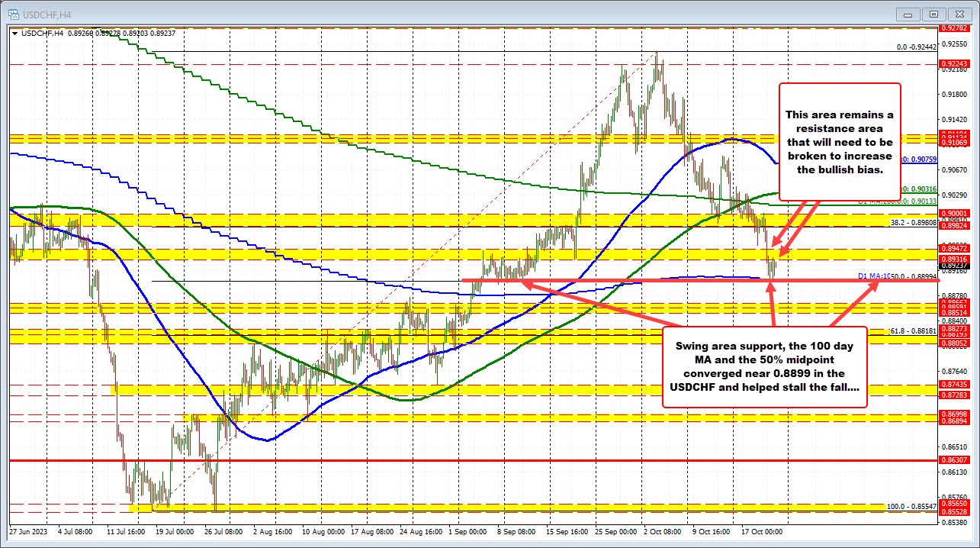This screenshot has width=980, height=548.
Task: Click the minimize icon on the chart window
Action: coord(908,13)
